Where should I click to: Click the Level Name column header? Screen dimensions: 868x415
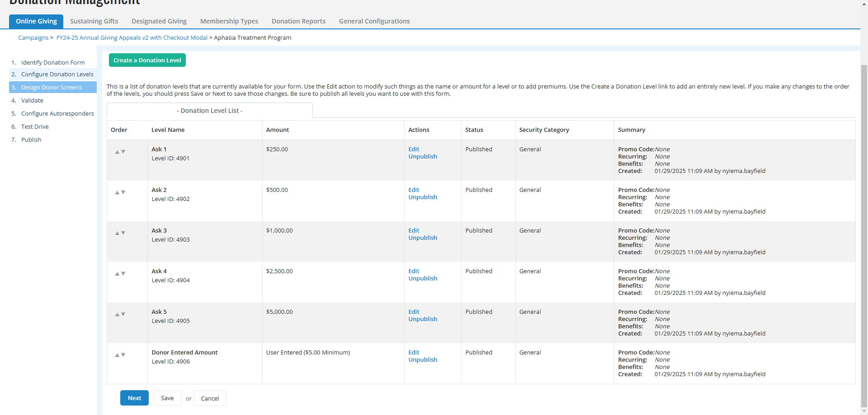coord(168,130)
